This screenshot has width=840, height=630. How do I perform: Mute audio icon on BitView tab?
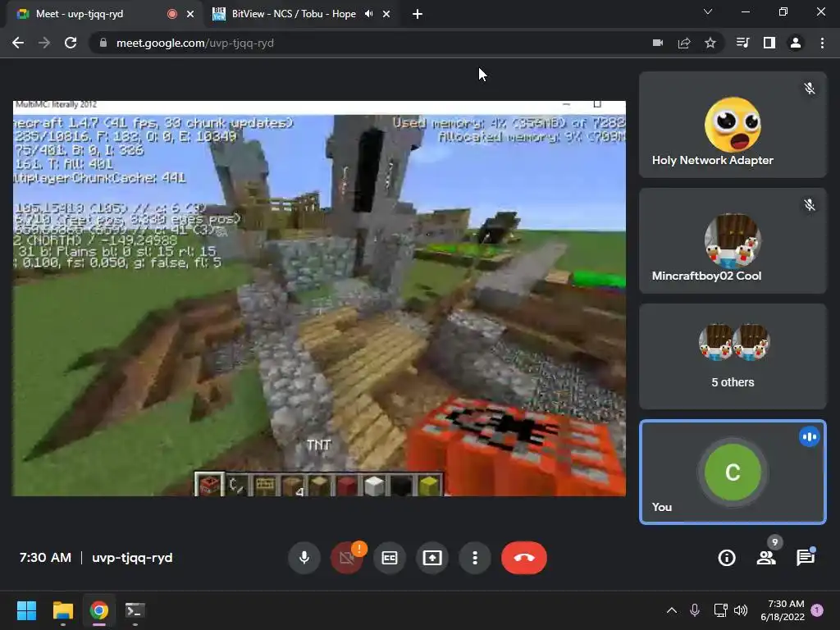click(x=368, y=14)
